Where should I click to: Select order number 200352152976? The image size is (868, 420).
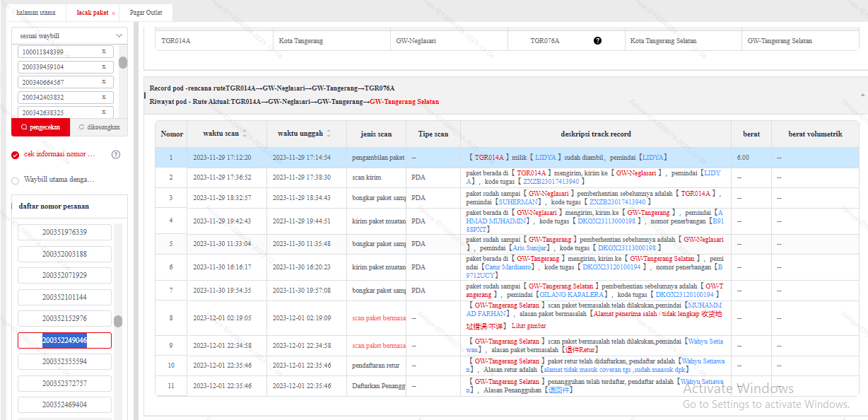(x=64, y=318)
